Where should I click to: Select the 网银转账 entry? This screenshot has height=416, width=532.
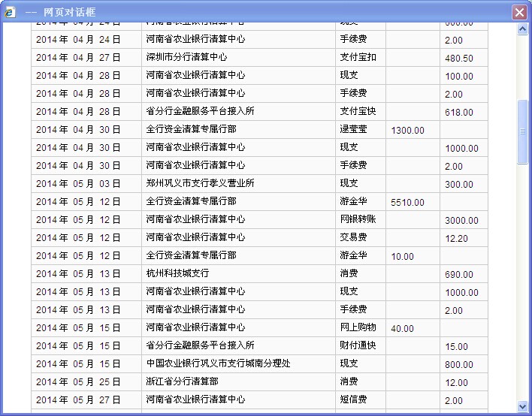click(x=358, y=219)
